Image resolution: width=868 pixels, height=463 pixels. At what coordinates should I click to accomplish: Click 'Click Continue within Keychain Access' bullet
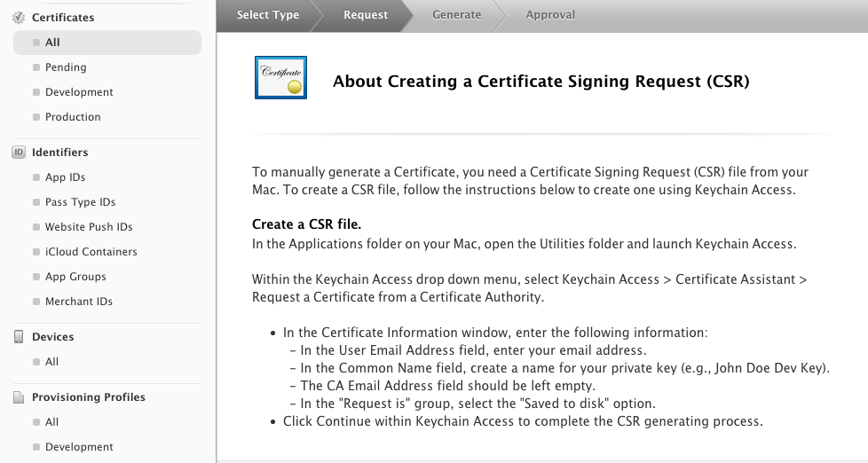tap(523, 421)
